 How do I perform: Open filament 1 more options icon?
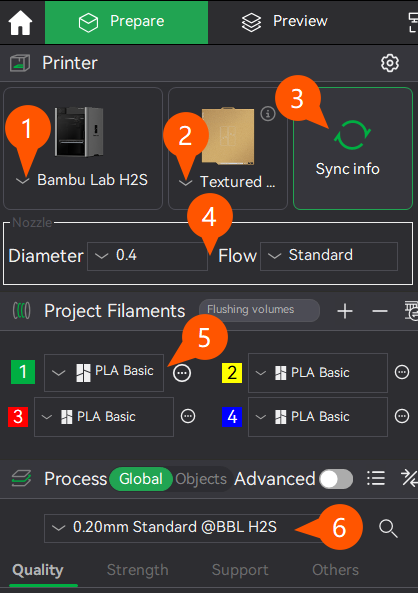pyautogui.click(x=182, y=373)
